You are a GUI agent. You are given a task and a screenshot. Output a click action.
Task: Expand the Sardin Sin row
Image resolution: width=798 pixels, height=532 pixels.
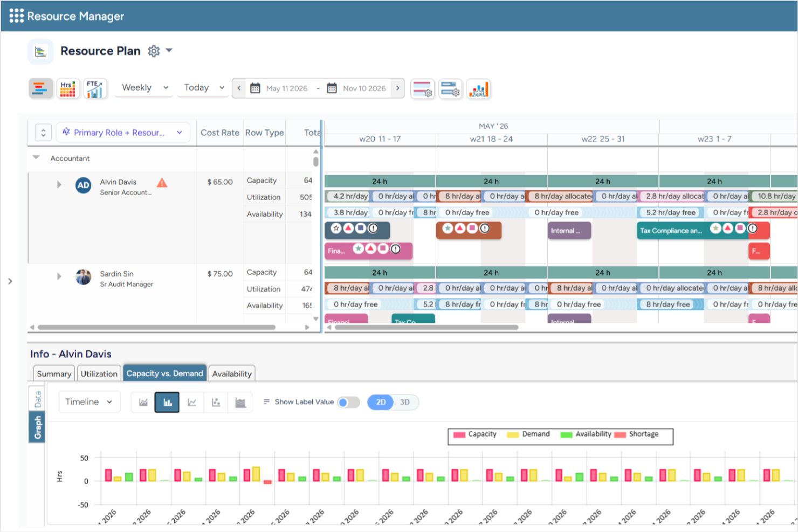pos(59,277)
